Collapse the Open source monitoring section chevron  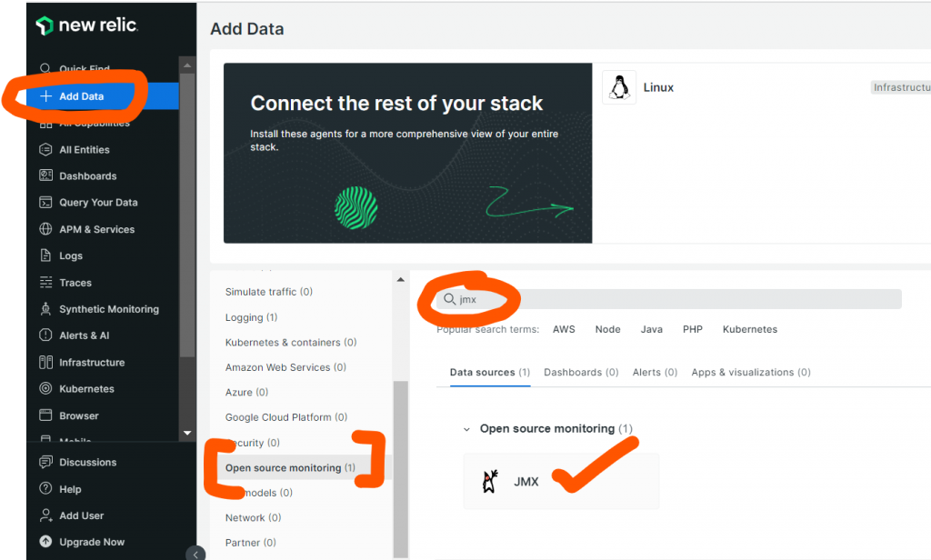coord(466,428)
